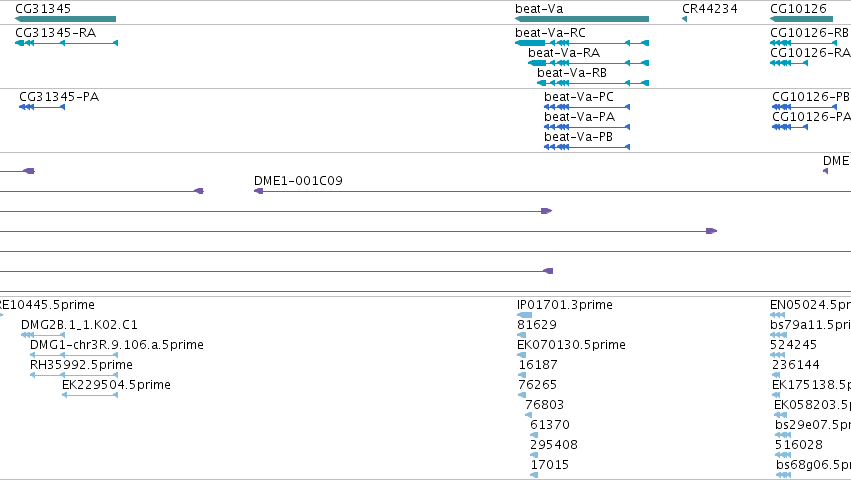Click the 524245 EST arrows
This screenshot has height=480, width=851.
click(x=777, y=355)
